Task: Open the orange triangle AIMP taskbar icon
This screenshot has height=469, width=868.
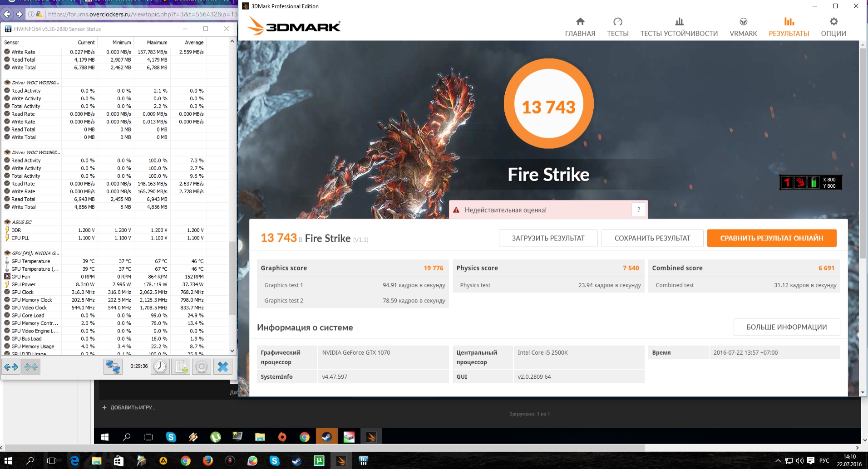Action: (163, 461)
